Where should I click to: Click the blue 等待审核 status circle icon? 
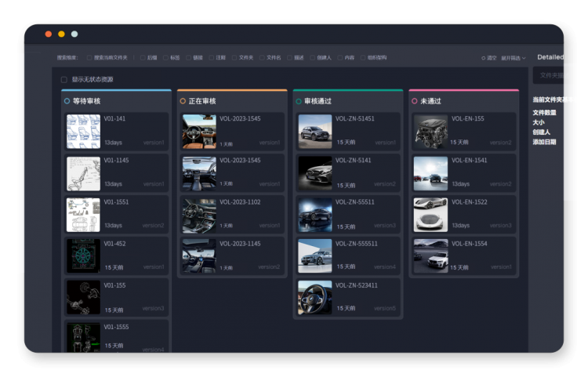click(x=67, y=101)
